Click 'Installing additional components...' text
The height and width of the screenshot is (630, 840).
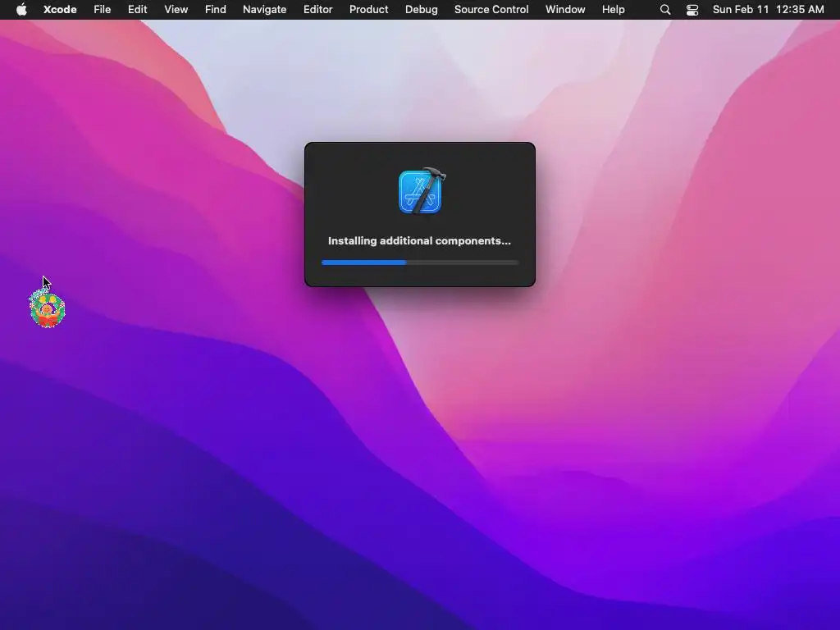[x=419, y=241]
